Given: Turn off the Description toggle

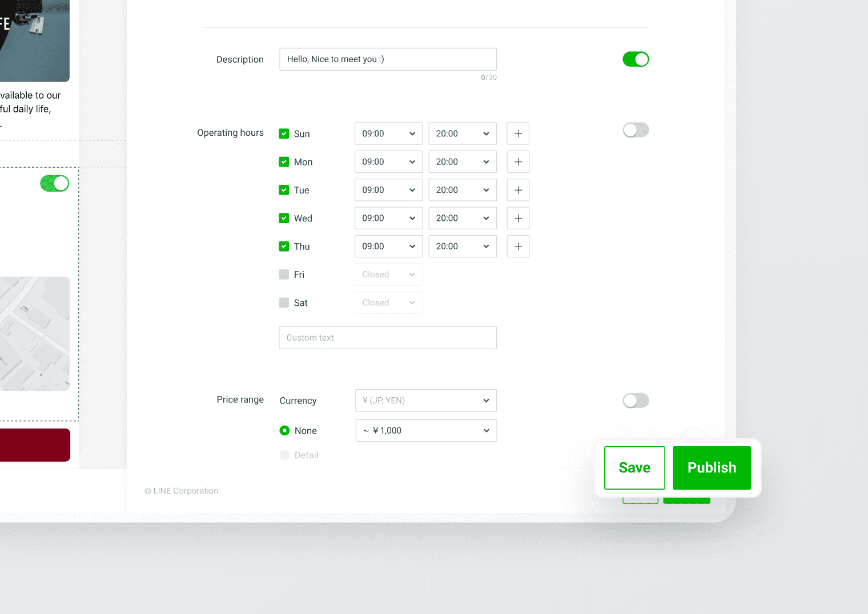Looking at the screenshot, I should pos(636,59).
